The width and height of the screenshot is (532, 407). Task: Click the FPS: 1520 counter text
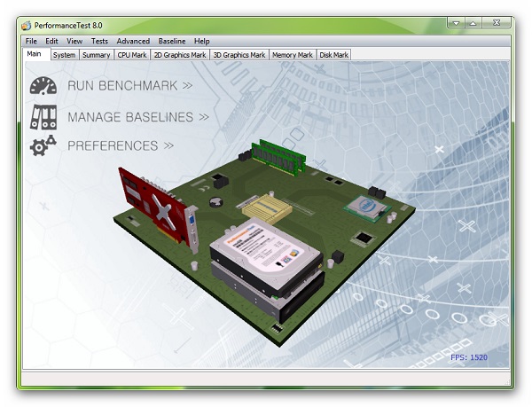point(469,357)
